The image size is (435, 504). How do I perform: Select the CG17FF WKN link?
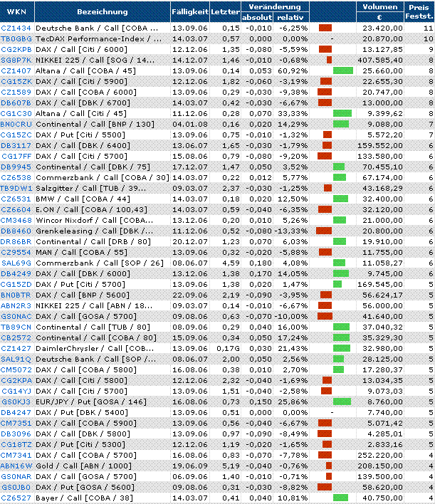coord(16,156)
